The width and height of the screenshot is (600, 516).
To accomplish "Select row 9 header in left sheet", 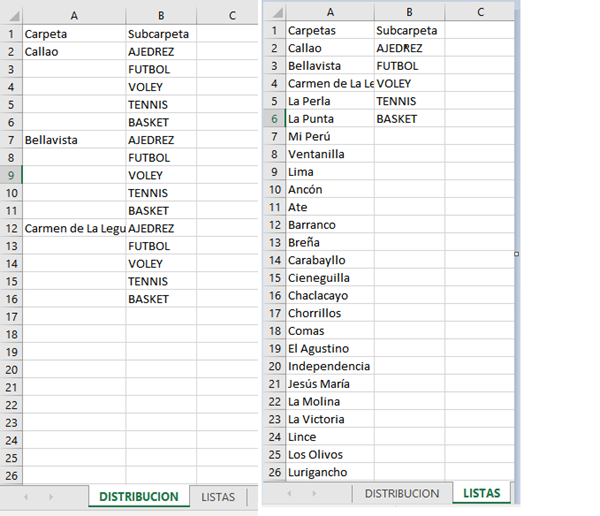I will [11, 175].
